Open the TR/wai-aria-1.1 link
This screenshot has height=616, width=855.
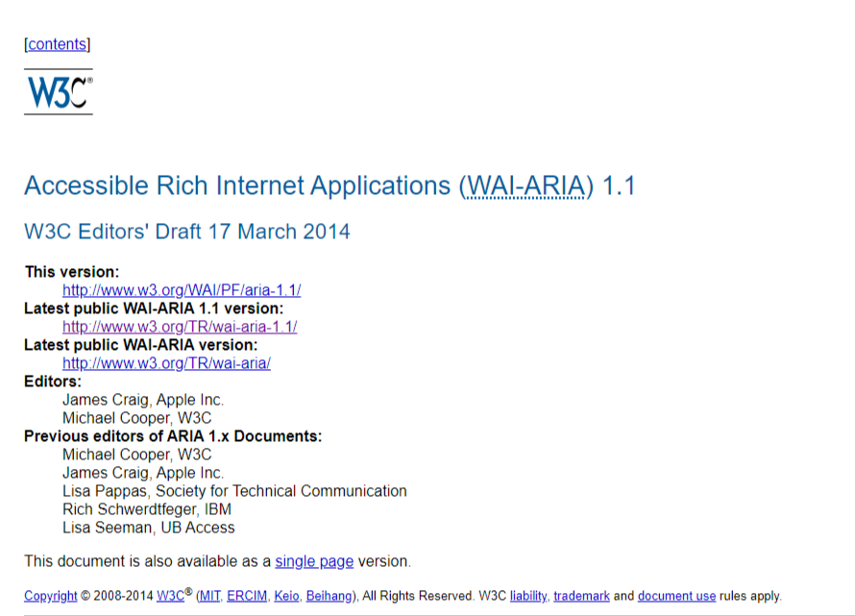tap(180, 327)
